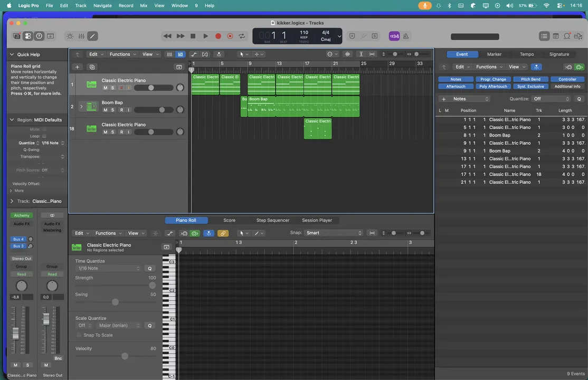Click the Bus 4 send button

pyautogui.click(x=18, y=239)
